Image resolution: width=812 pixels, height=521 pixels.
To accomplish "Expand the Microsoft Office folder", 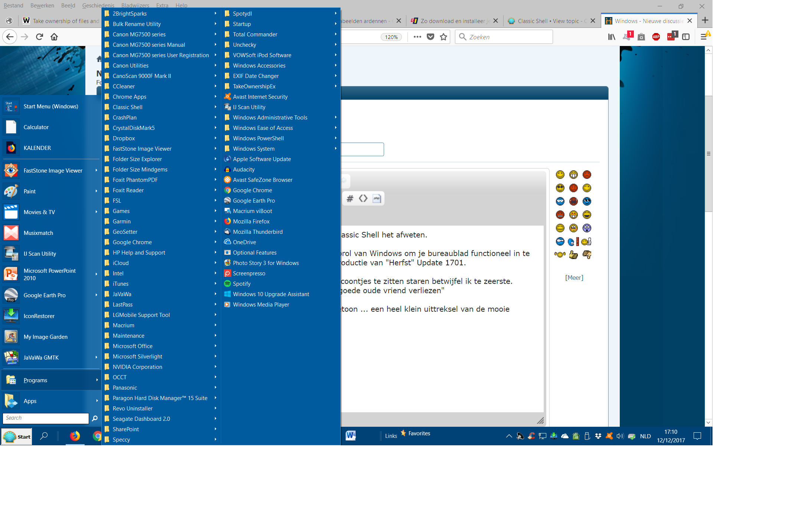I will [x=161, y=346].
